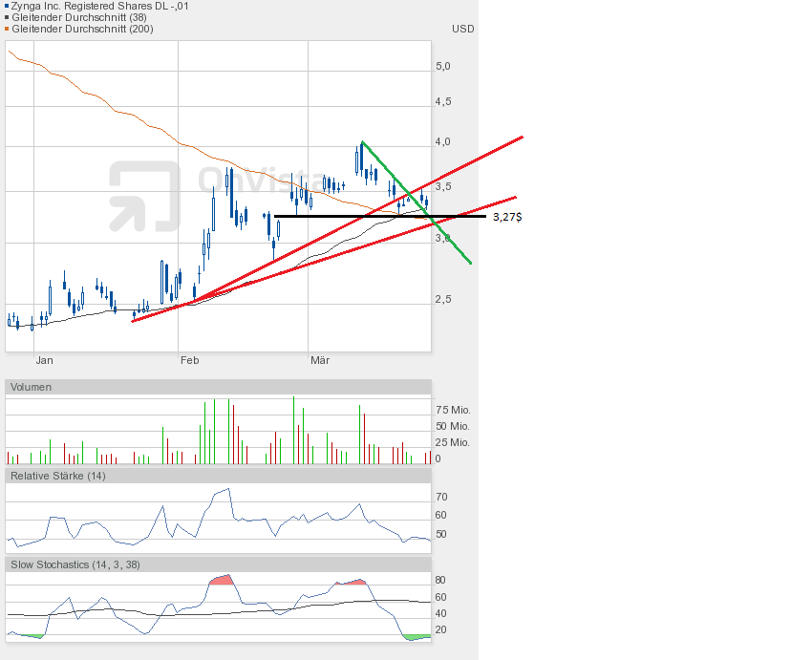Click the USD currency axis label
812x660 pixels.
pos(462,29)
